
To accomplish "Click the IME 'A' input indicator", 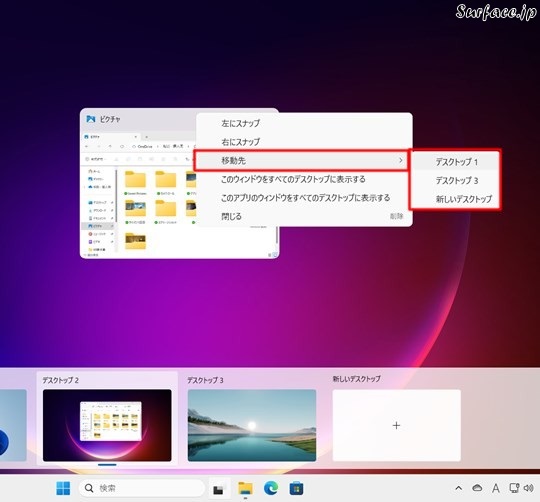I will click(496, 488).
